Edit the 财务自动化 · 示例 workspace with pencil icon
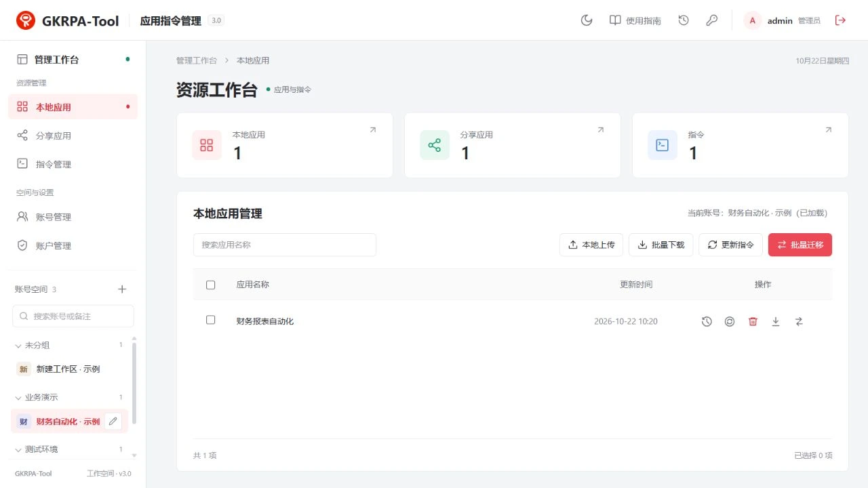 [x=113, y=422]
